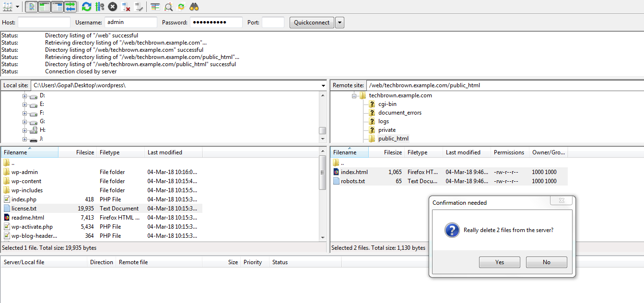
Task: Collapse the techbrown.example.com remote folder
Action: [354, 95]
